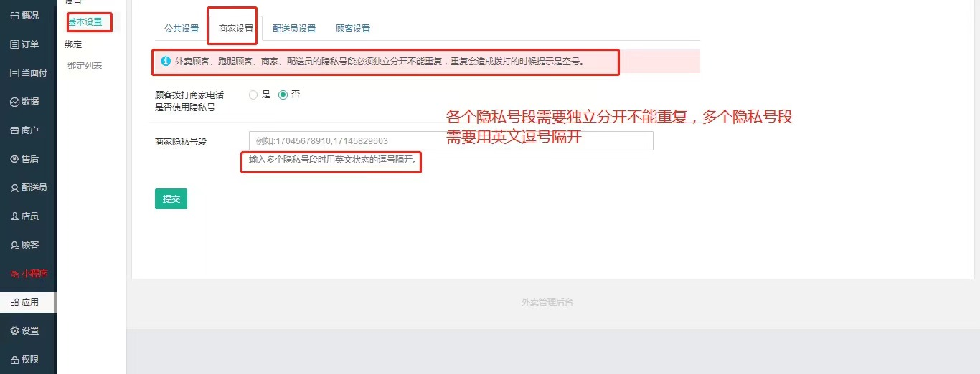The height and width of the screenshot is (374, 980).
Task: Open the 绑定列表 link
Action: [85, 66]
